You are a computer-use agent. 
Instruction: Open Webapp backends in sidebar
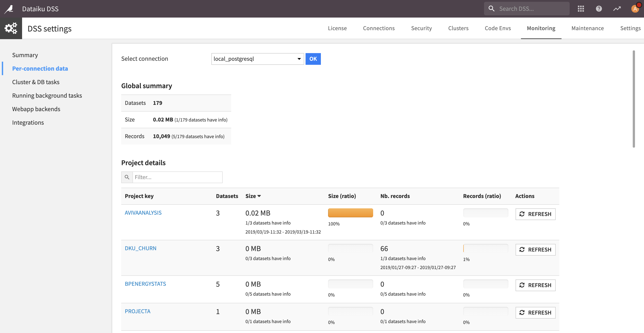pyautogui.click(x=36, y=109)
